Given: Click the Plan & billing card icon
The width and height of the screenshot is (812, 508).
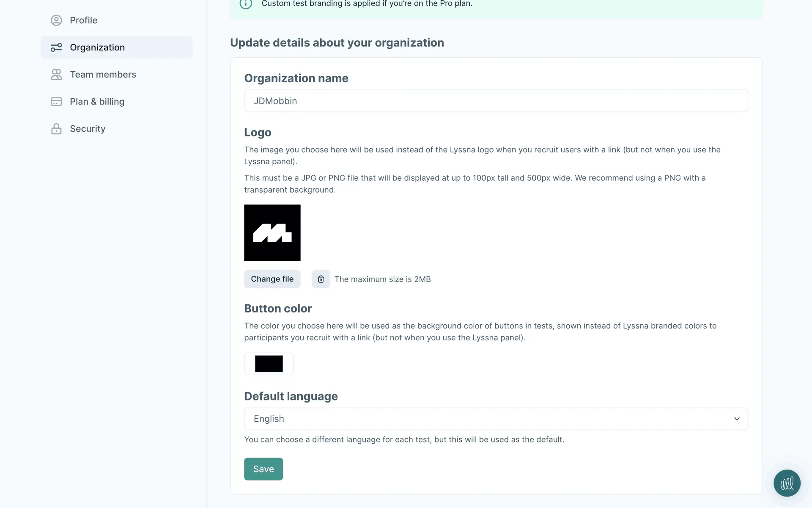Looking at the screenshot, I should pyautogui.click(x=56, y=102).
